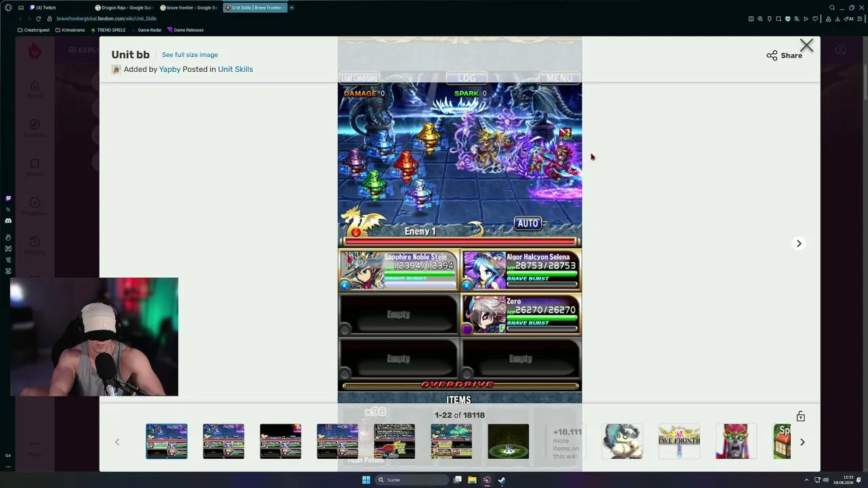
Task: Click the shield privacy toolbar icon
Action: [x=787, y=18]
